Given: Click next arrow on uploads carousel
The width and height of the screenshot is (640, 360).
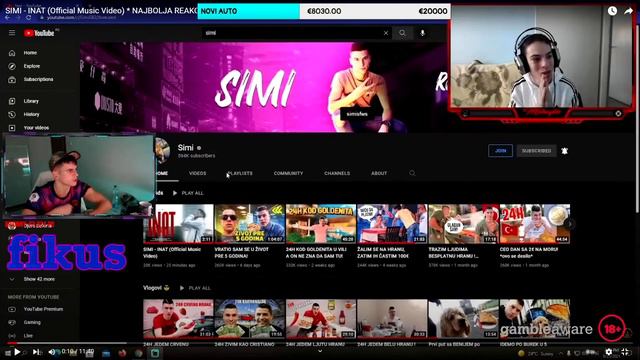Looking at the screenshot, I should 570,223.
